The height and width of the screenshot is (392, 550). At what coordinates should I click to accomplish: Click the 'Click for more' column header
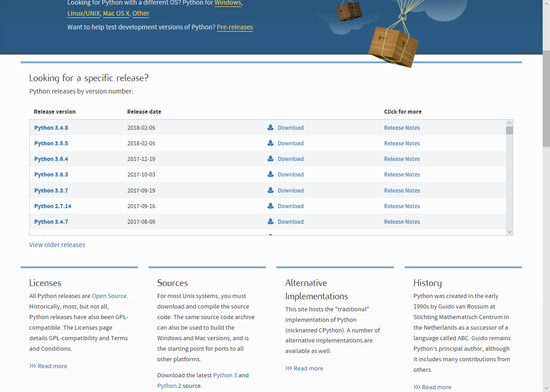click(x=403, y=112)
